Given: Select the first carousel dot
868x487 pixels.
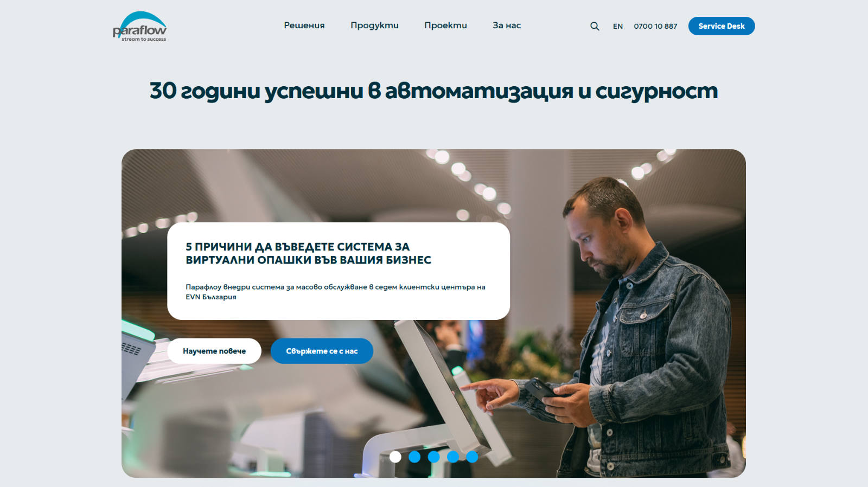Looking at the screenshot, I should [x=395, y=457].
